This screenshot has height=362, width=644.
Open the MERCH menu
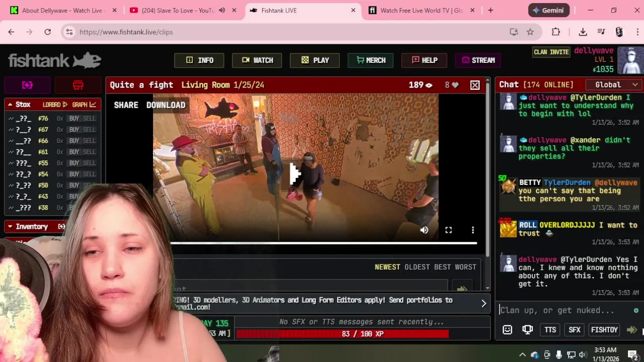point(371,60)
